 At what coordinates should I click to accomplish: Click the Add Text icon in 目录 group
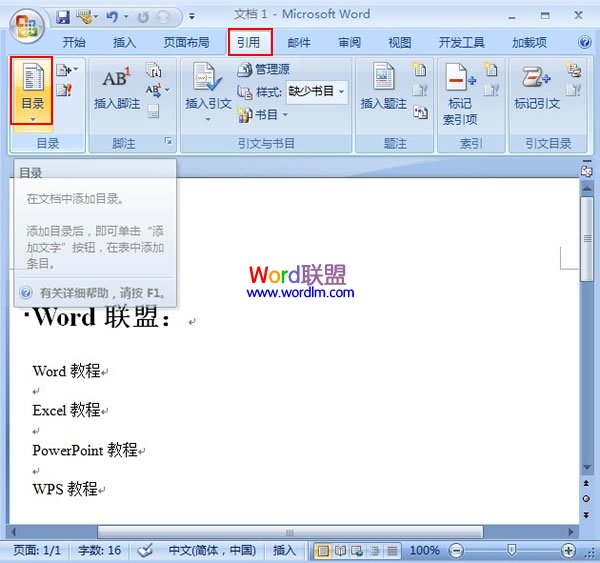click(x=66, y=70)
